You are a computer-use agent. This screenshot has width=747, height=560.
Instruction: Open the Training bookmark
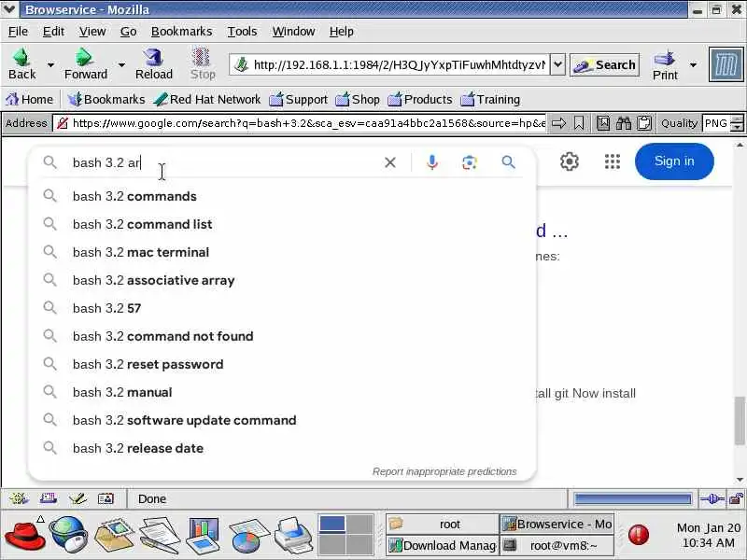pyautogui.click(x=491, y=99)
